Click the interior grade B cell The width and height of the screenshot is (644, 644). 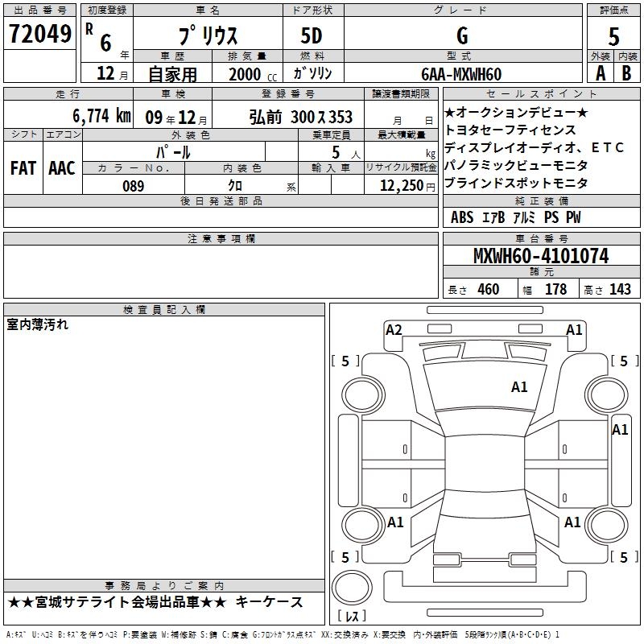(x=627, y=73)
